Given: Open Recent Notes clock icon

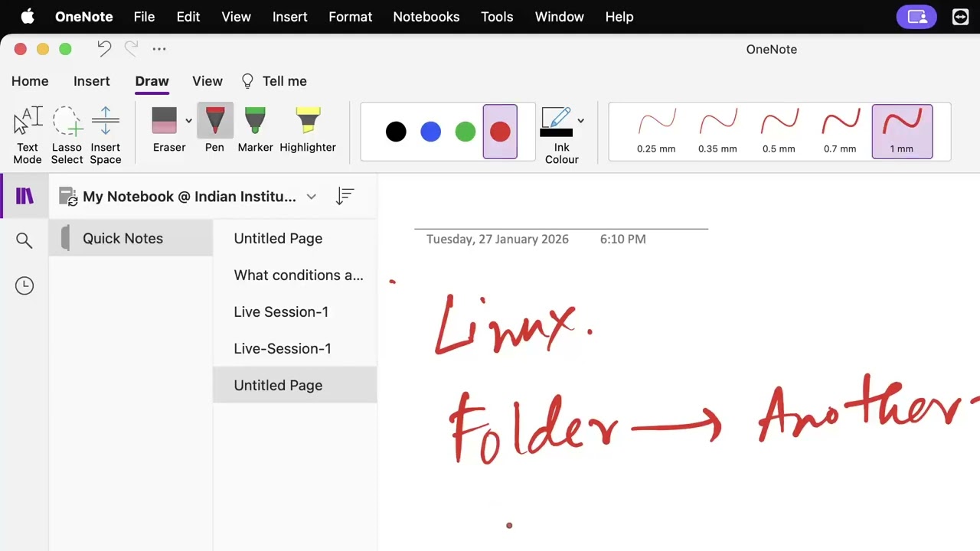Looking at the screenshot, I should click(x=24, y=285).
